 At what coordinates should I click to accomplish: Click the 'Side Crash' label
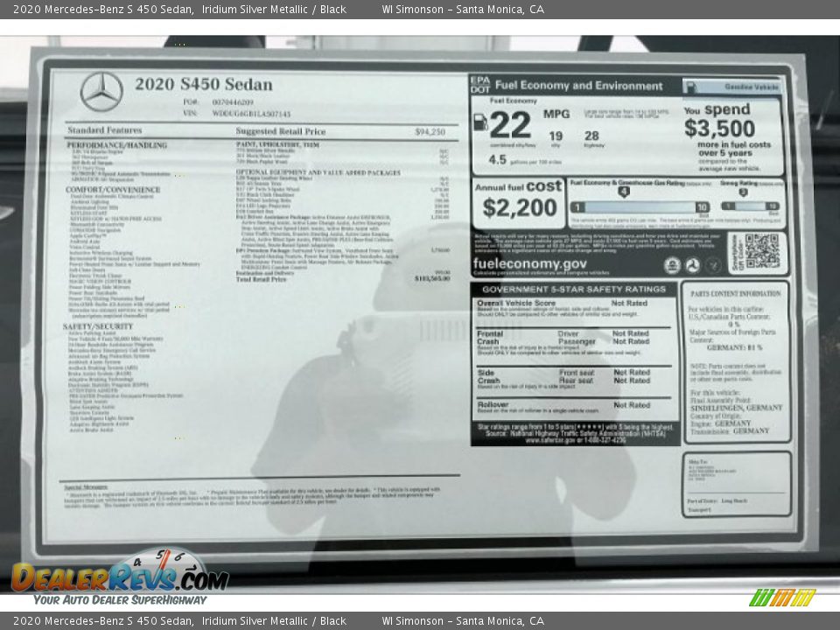click(x=488, y=376)
